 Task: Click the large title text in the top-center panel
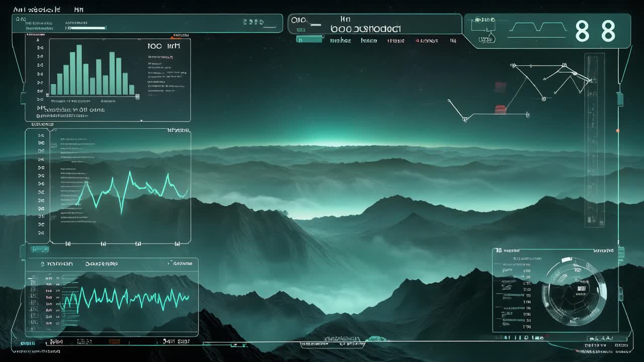366,29
